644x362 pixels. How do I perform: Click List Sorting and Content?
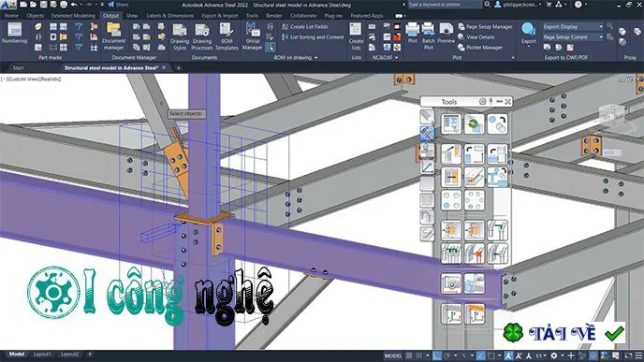click(x=313, y=36)
